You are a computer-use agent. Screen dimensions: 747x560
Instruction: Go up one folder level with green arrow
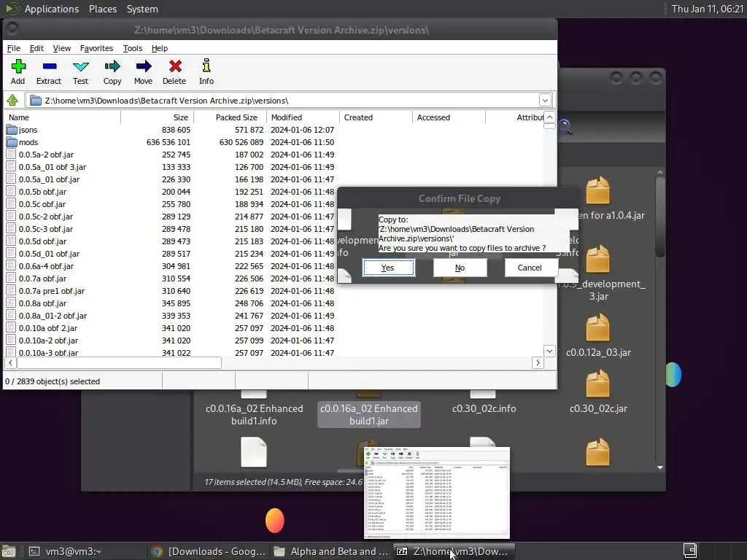(13, 100)
